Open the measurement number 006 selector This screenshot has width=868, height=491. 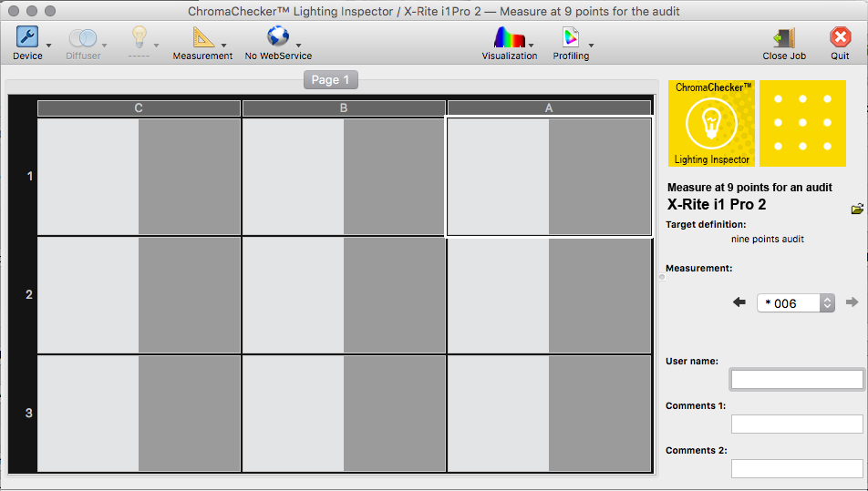point(795,303)
